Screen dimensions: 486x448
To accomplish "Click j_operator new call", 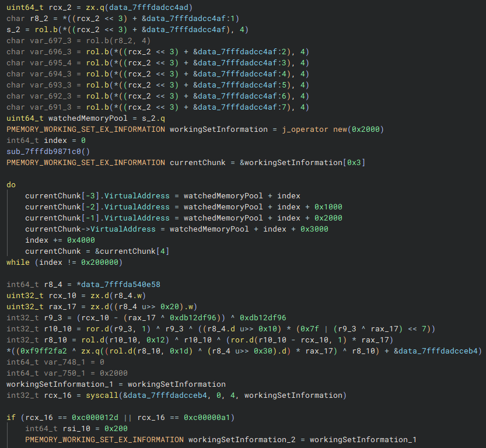I will [x=315, y=129].
